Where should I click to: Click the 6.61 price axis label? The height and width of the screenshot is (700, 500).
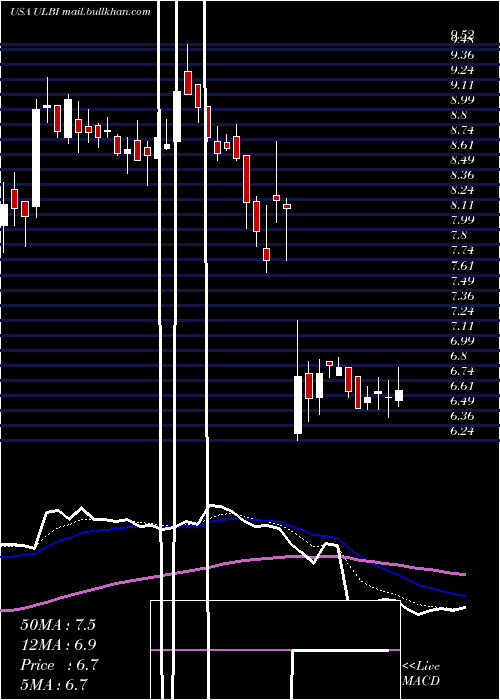[x=462, y=385]
